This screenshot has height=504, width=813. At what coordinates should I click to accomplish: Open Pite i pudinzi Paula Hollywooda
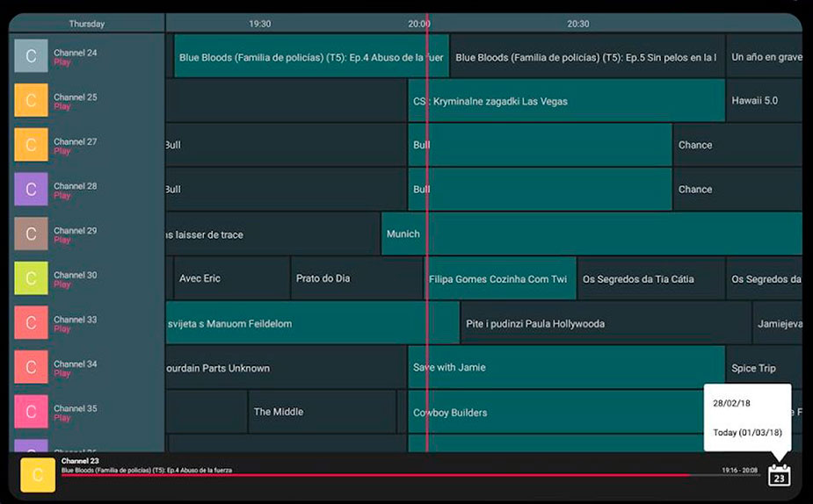point(606,323)
